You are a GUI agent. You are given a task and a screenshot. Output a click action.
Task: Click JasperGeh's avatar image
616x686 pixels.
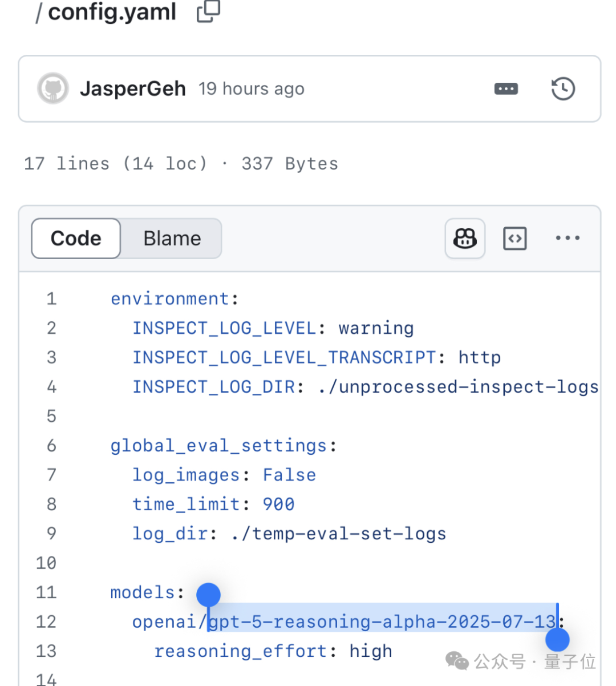(53, 88)
